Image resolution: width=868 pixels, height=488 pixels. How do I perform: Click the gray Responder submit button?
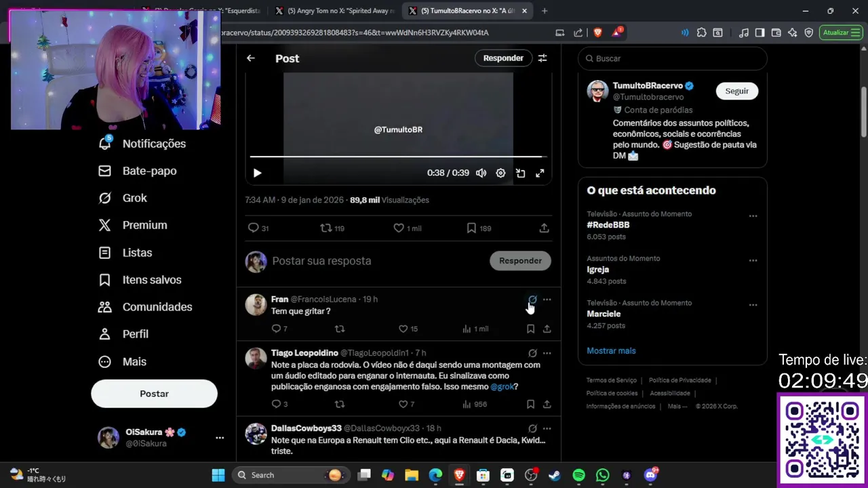click(x=520, y=261)
